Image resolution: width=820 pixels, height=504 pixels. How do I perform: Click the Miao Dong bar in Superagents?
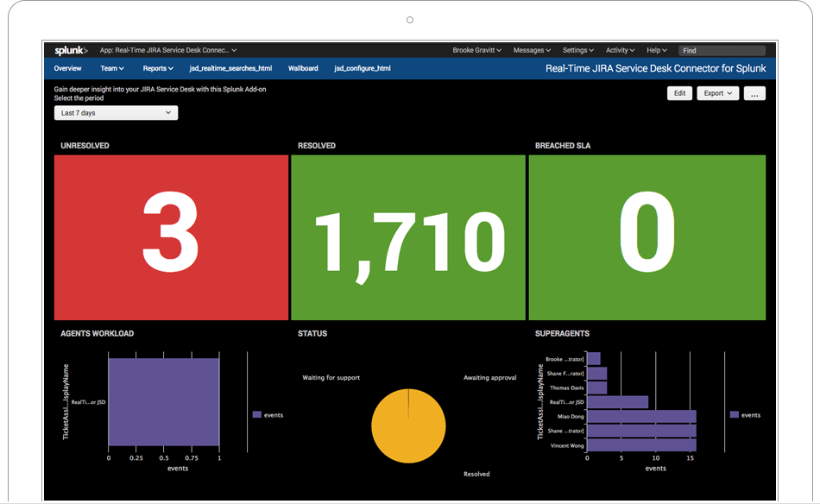[x=641, y=417]
